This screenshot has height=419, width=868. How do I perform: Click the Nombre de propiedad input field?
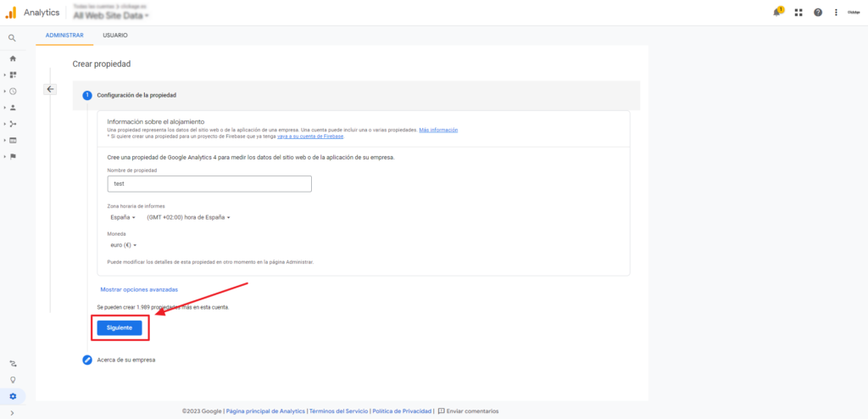coord(209,184)
